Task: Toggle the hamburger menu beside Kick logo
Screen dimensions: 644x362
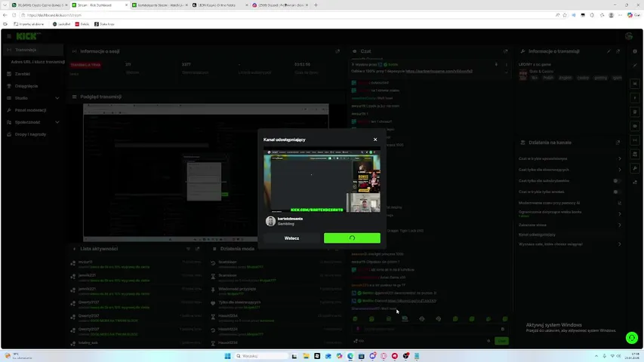Action: [x=9, y=36]
